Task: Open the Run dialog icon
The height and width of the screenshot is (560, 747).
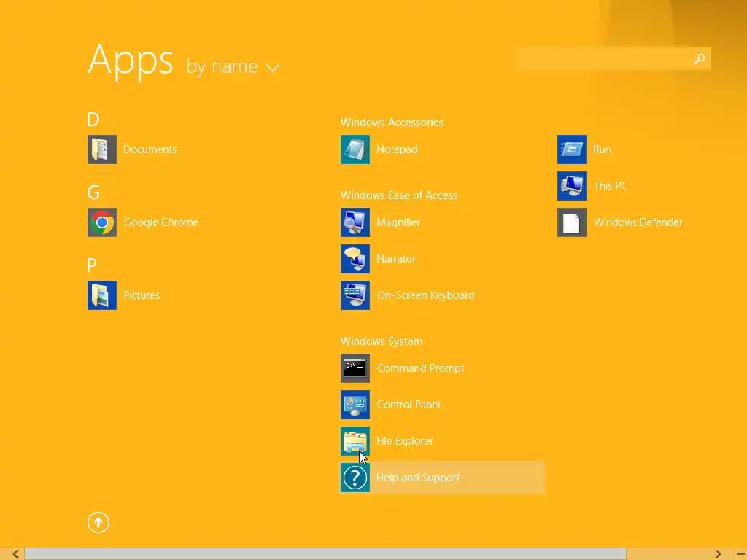Action: [x=572, y=149]
